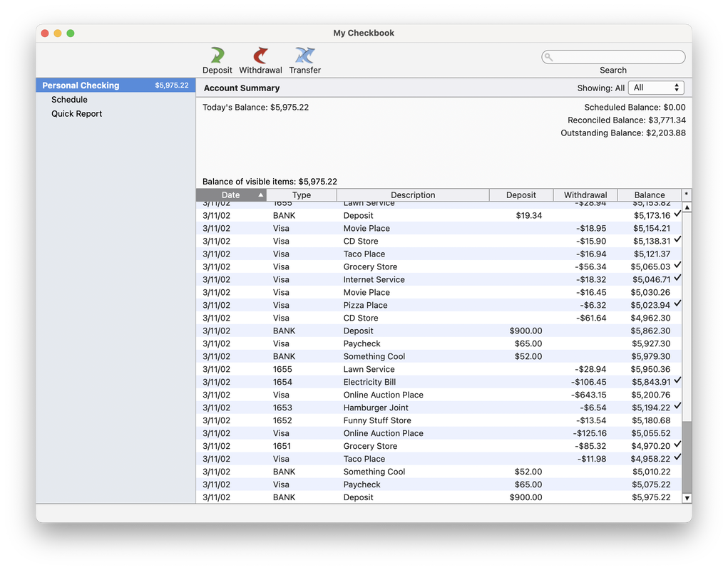Click the Today's Balance summary text
Viewport: 728px width, 570px height.
tap(255, 107)
